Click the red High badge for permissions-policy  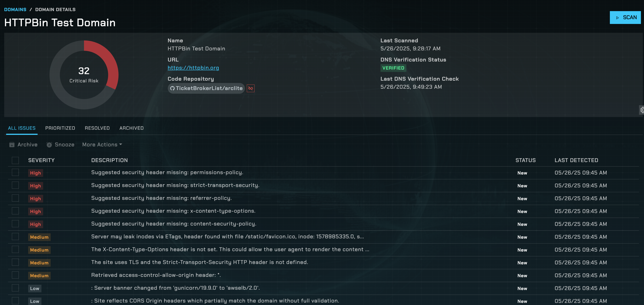(35, 173)
